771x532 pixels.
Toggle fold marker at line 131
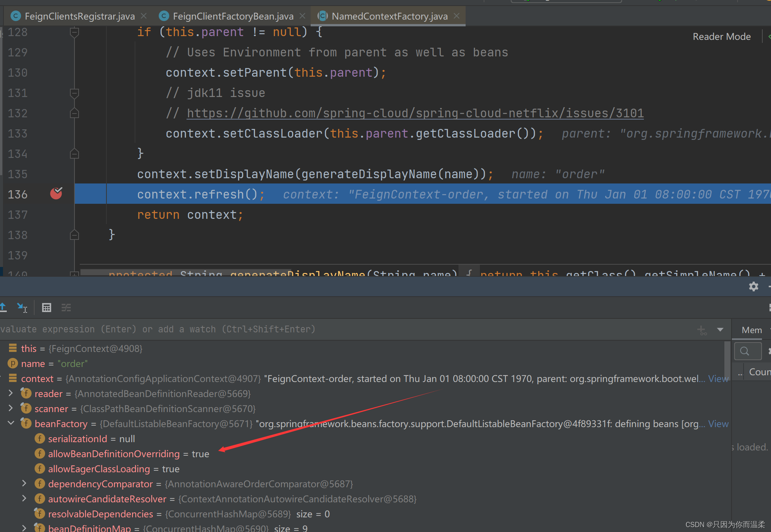click(x=74, y=93)
